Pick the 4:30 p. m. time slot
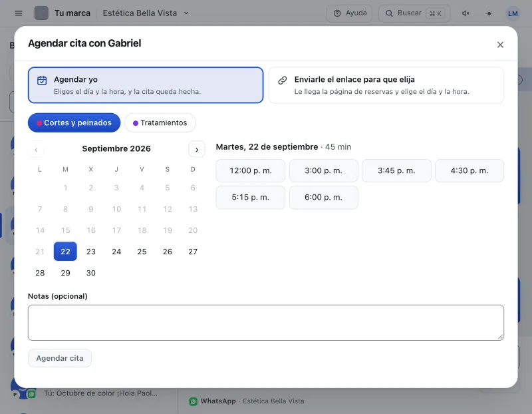 [x=469, y=170]
